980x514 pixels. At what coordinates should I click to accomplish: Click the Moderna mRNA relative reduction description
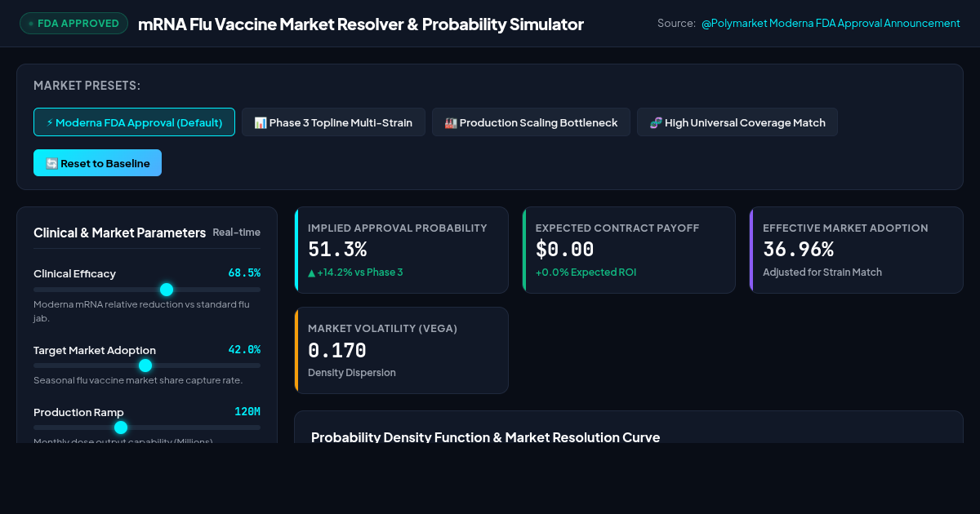tap(142, 311)
